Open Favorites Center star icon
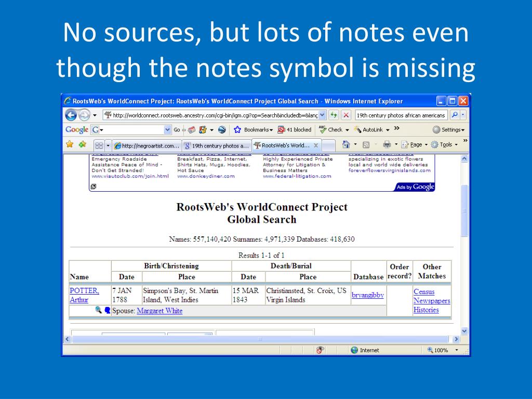This screenshot has height=399, width=532. coord(70,144)
